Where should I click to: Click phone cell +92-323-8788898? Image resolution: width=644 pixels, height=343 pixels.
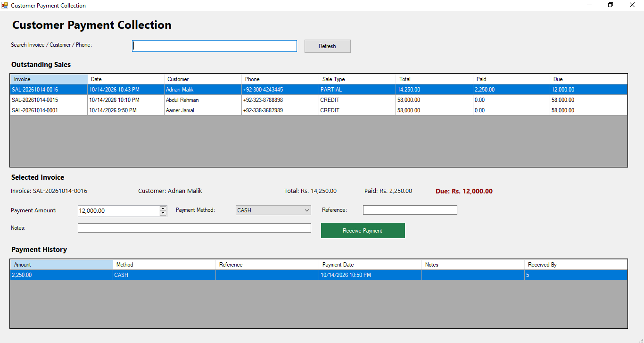[280, 100]
